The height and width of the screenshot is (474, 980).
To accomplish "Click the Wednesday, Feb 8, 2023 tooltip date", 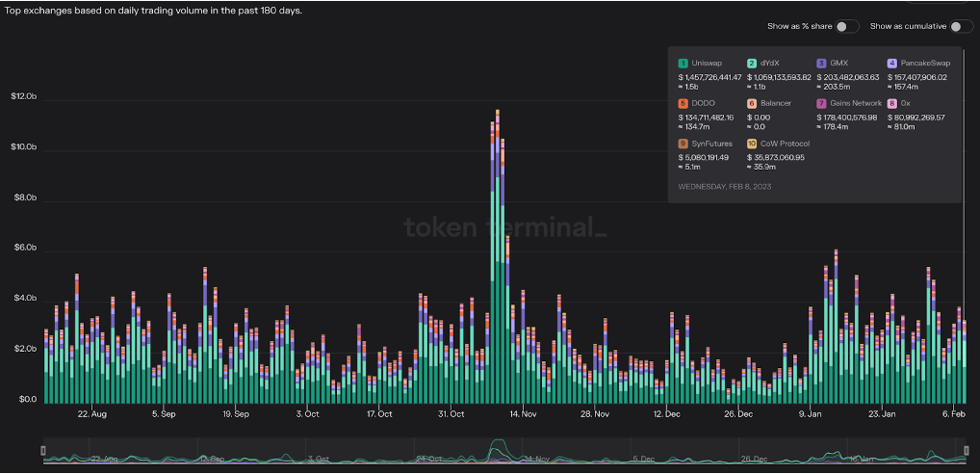I will (724, 186).
